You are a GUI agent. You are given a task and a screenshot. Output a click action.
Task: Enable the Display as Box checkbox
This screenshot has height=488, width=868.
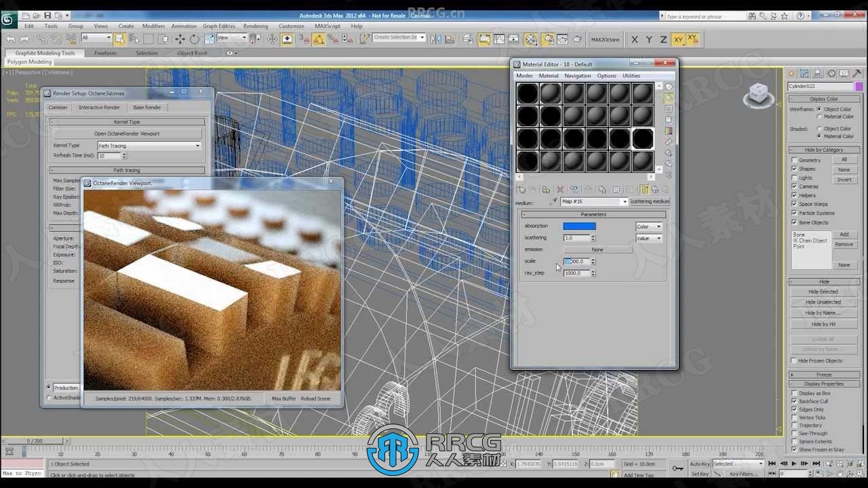click(794, 393)
